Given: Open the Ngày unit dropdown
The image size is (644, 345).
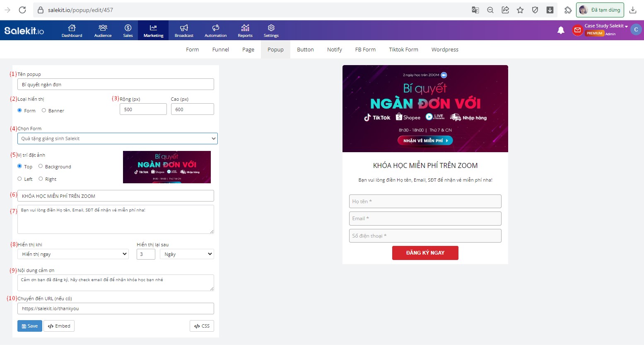Looking at the screenshot, I should tap(187, 254).
